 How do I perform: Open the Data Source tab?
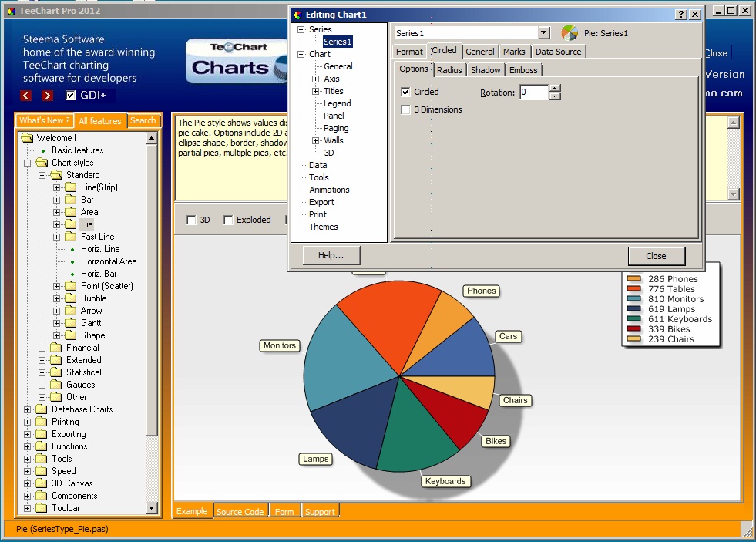(x=558, y=52)
